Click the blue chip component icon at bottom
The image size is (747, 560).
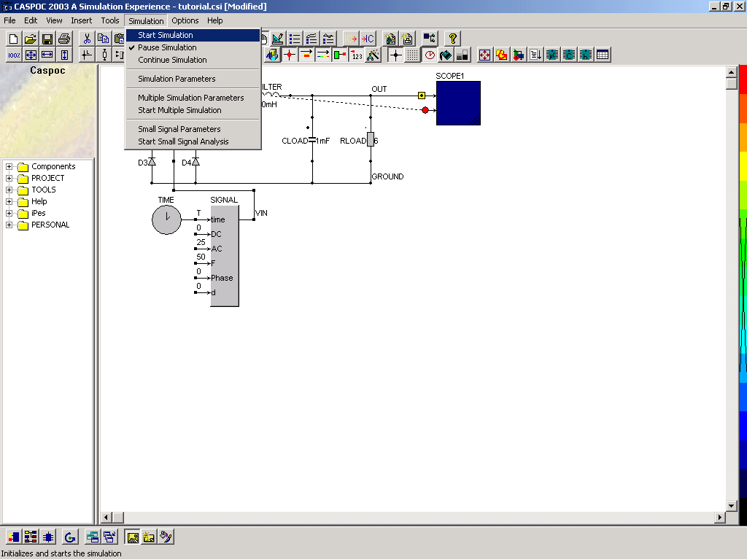(47, 537)
